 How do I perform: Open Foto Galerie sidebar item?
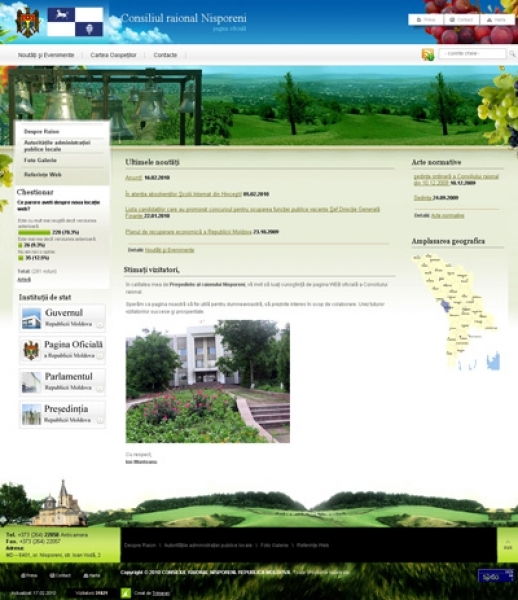[x=40, y=160]
